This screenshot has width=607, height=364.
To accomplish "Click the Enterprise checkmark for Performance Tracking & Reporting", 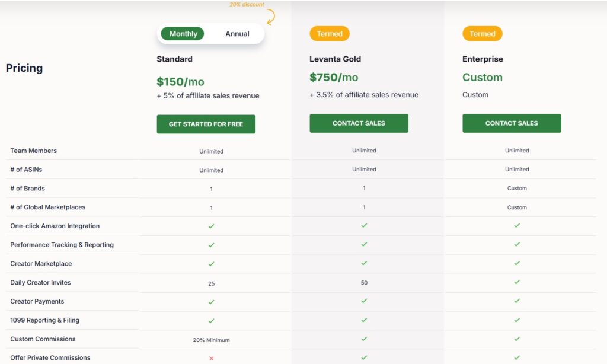I will (x=517, y=244).
